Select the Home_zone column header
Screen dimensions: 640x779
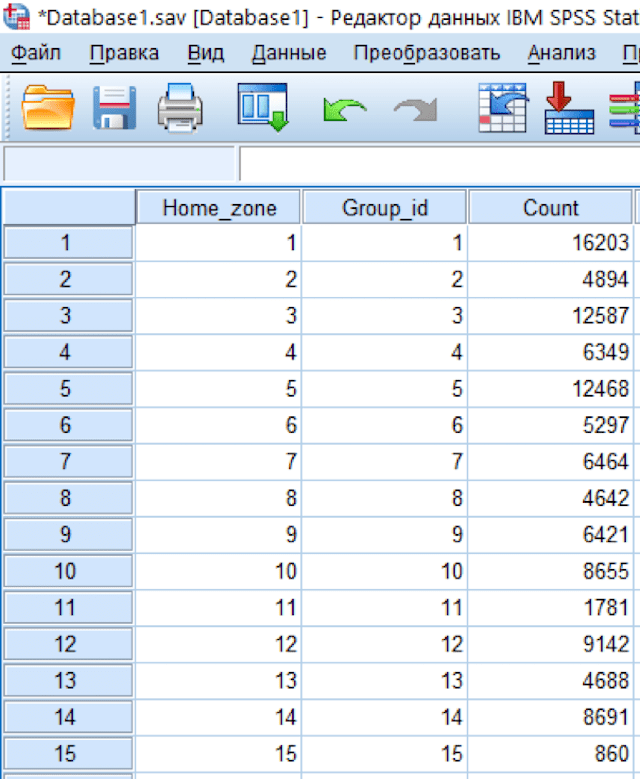[218, 208]
